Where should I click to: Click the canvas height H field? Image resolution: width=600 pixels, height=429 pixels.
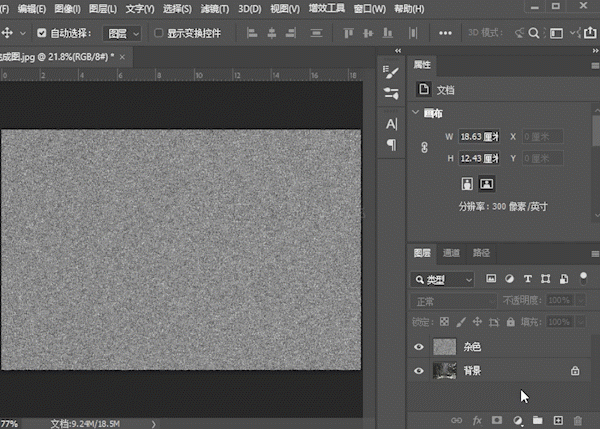pos(479,158)
